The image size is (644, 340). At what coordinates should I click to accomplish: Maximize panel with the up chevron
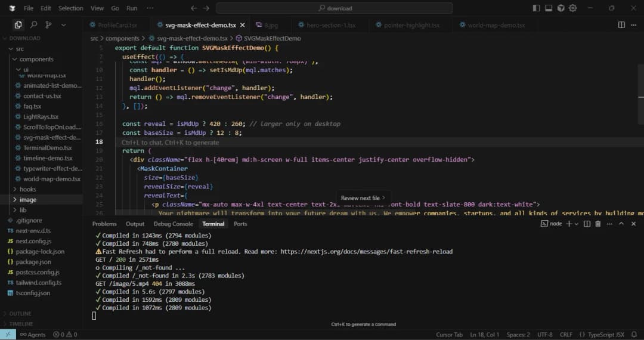tap(621, 224)
